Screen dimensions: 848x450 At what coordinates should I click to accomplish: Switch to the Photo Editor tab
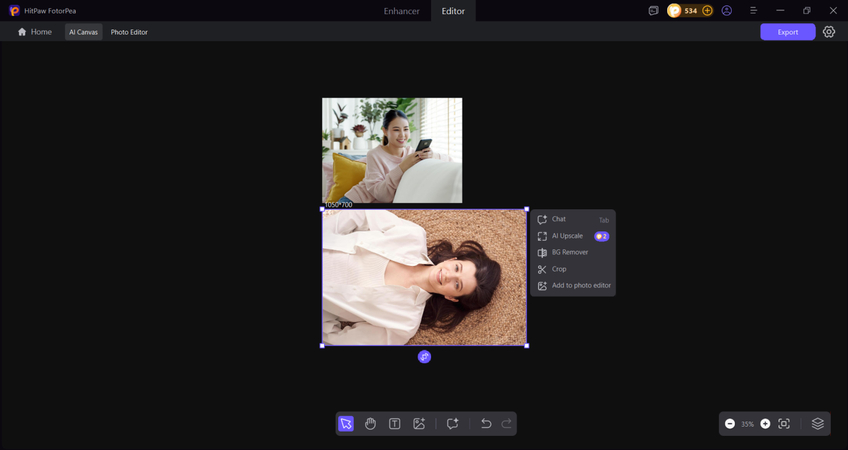pos(129,32)
